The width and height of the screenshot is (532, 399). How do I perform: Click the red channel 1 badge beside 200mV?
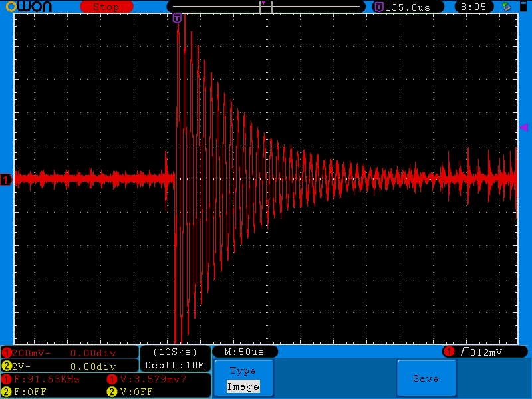7,353
